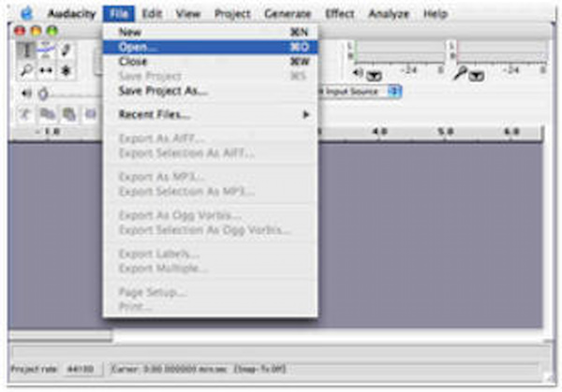Click Page Setup... menu item
The height and width of the screenshot is (392, 562).
[210, 293]
